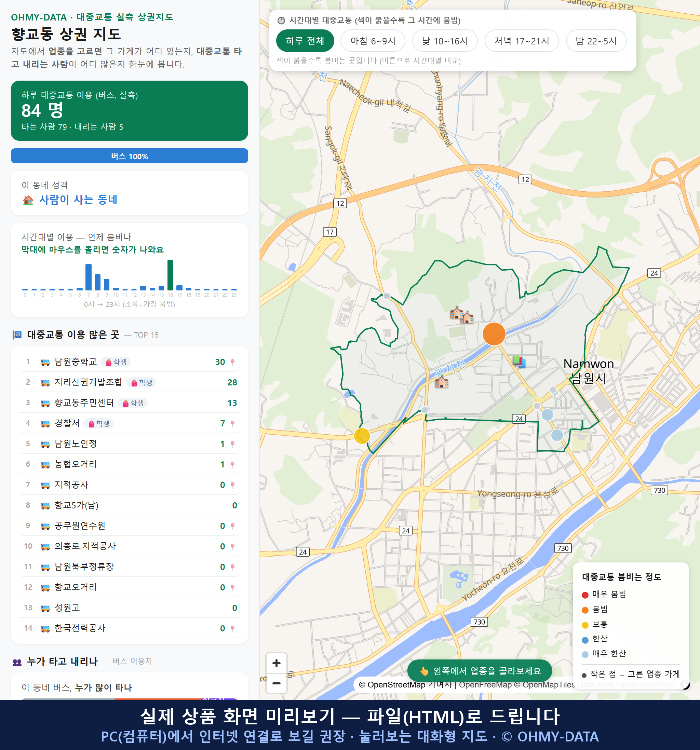The height and width of the screenshot is (750, 700).
Task: Click the 학생 badge on 지리산권개발조합 row
Action: click(x=142, y=383)
